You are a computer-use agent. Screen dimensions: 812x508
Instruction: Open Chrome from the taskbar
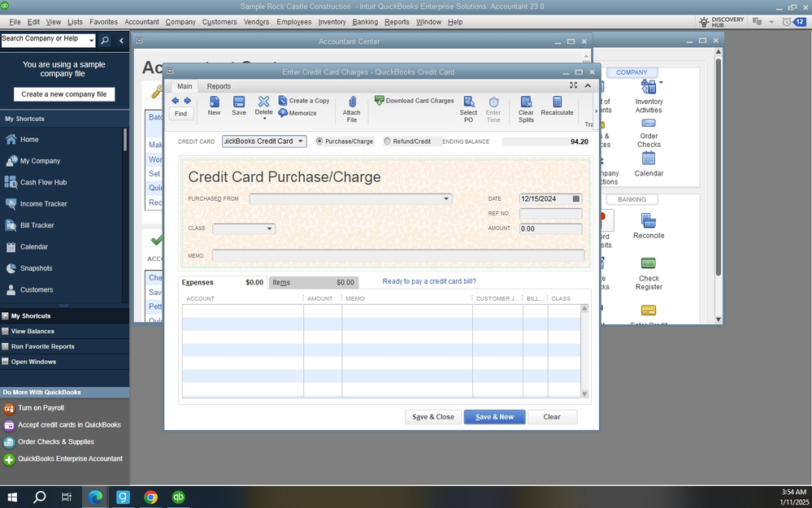click(150, 497)
